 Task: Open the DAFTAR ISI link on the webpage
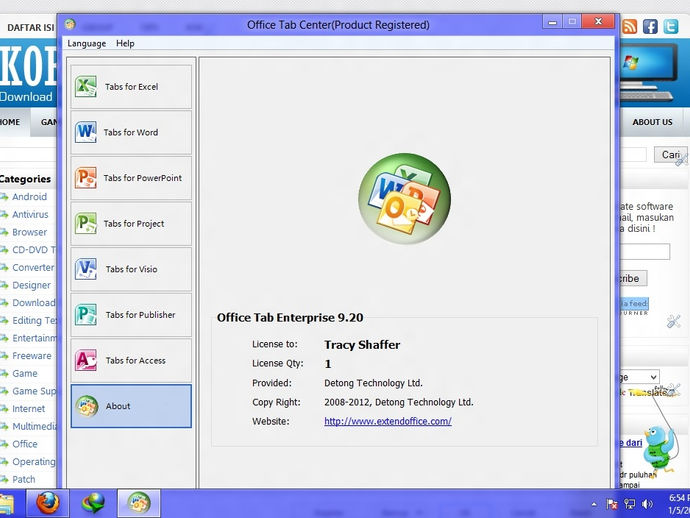coord(30,27)
